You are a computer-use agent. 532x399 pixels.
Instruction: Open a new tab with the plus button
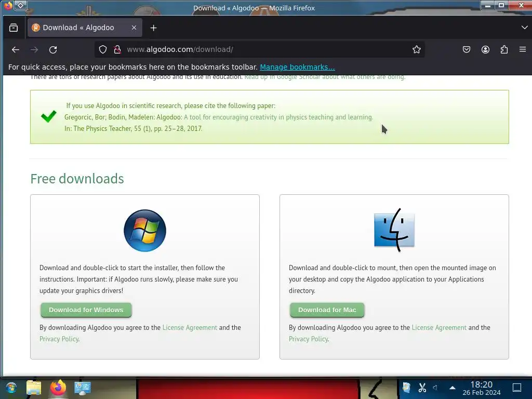[153, 28]
